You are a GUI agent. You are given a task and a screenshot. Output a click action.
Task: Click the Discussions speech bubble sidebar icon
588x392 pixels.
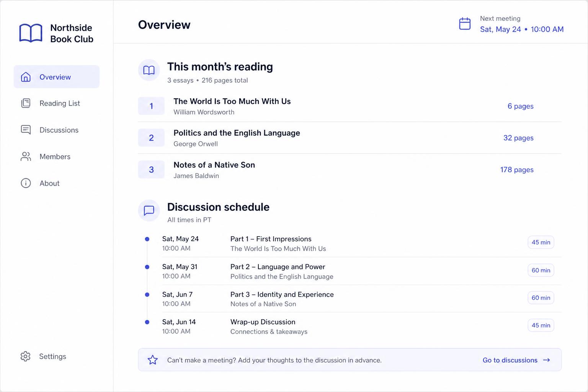(26, 130)
